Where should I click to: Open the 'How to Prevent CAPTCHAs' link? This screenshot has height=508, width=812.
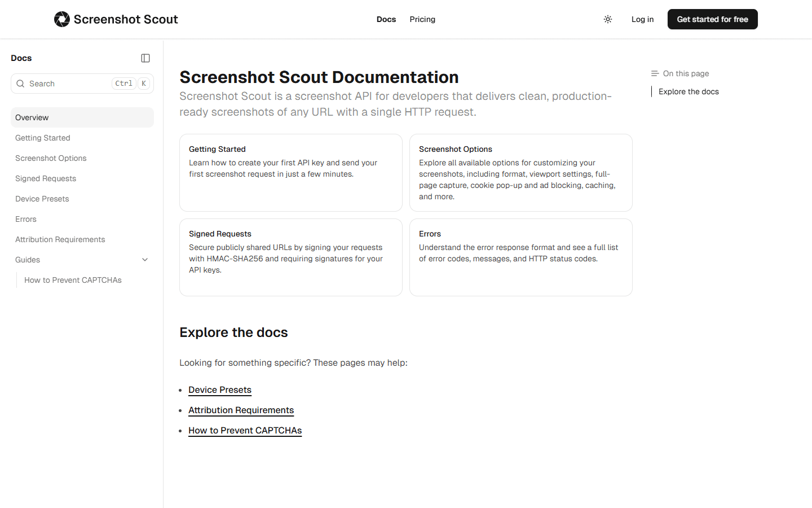pos(245,430)
